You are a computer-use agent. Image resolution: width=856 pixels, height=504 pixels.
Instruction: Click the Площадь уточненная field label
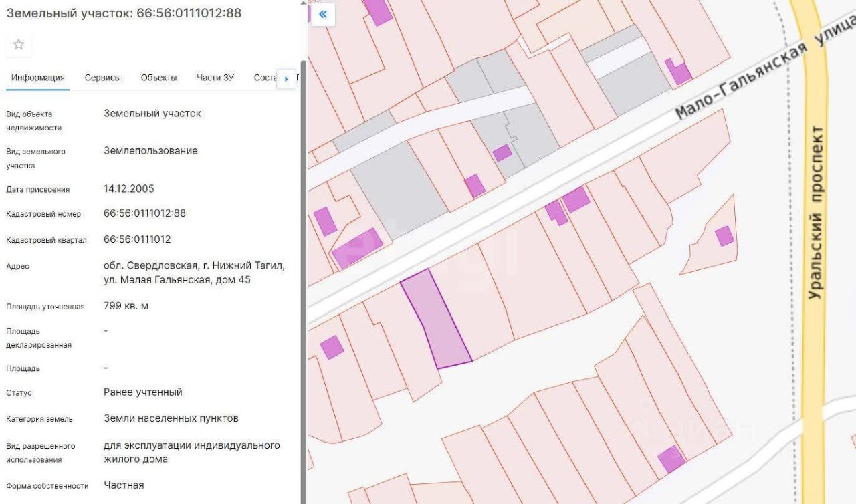(45, 307)
